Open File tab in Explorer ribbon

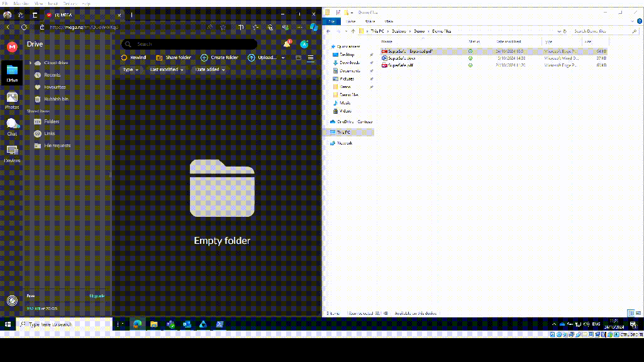[331, 21]
